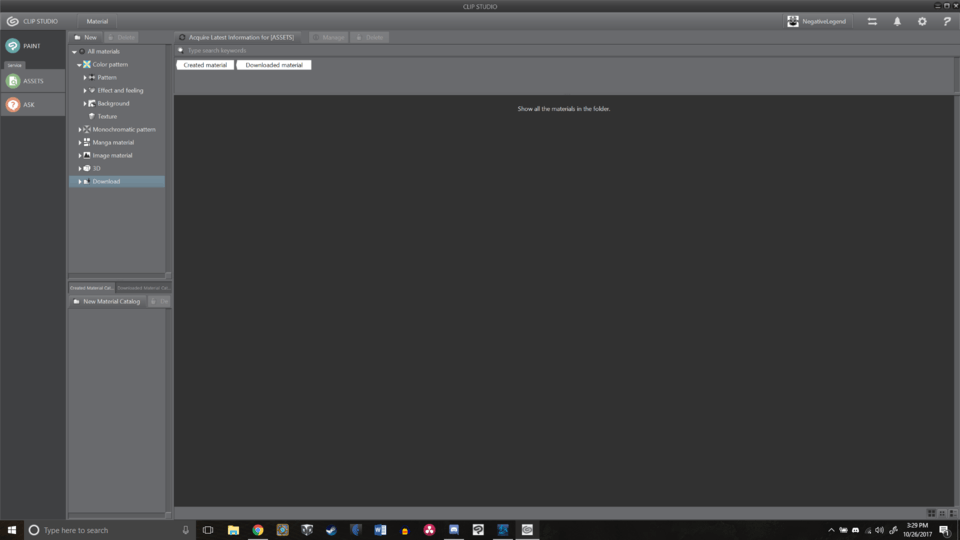Switch to small thumbnail view
The image size is (960, 540).
point(942,513)
